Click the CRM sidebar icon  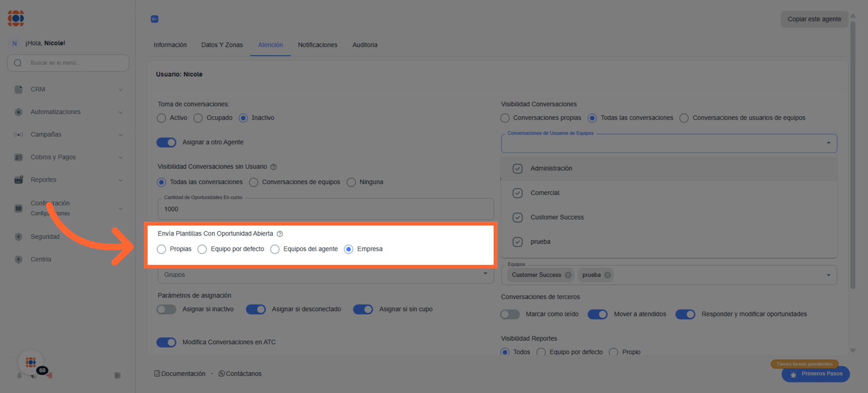pyautogui.click(x=18, y=89)
